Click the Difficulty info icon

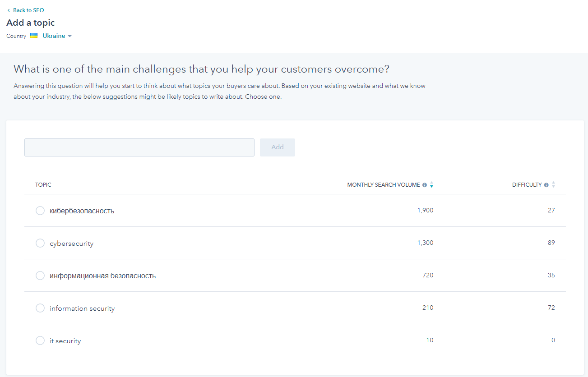point(546,185)
